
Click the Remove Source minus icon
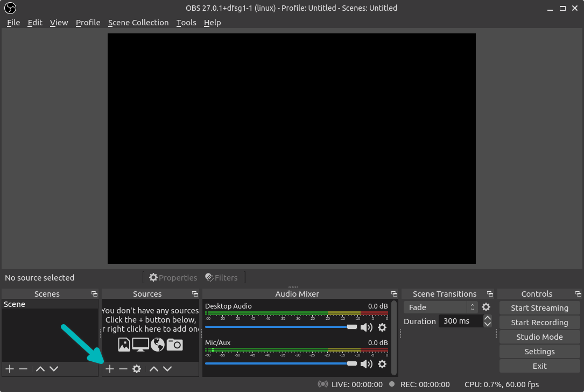(123, 369)
